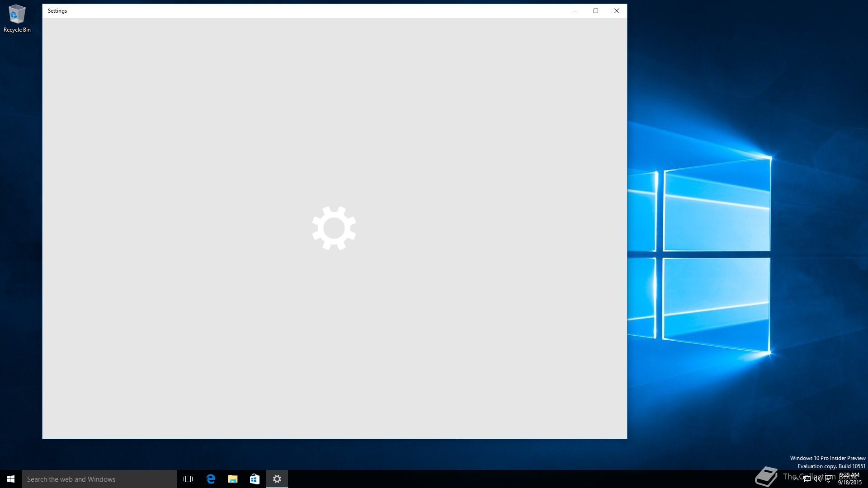Screen dimensions: 868x488
Task: Open the network status tray icon
Action: (807, 479)
